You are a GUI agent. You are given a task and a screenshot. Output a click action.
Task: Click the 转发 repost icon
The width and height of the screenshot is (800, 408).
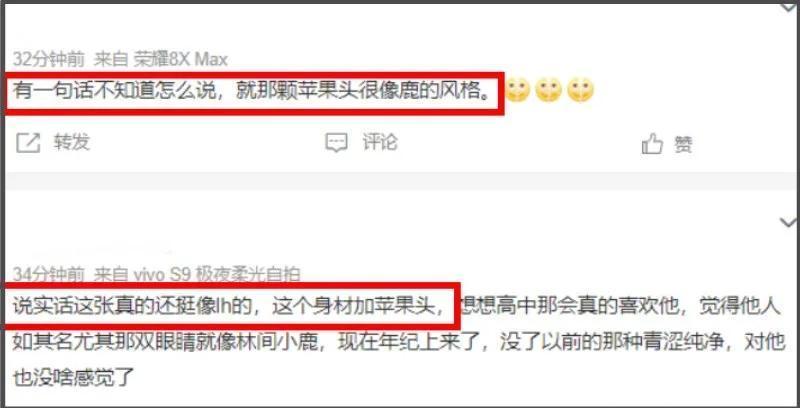(28, 142)
